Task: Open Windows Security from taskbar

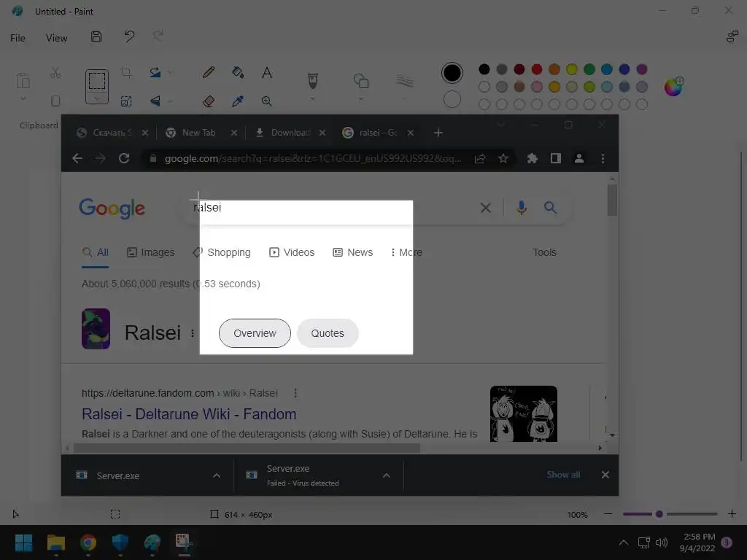Action: pos(120,542)
